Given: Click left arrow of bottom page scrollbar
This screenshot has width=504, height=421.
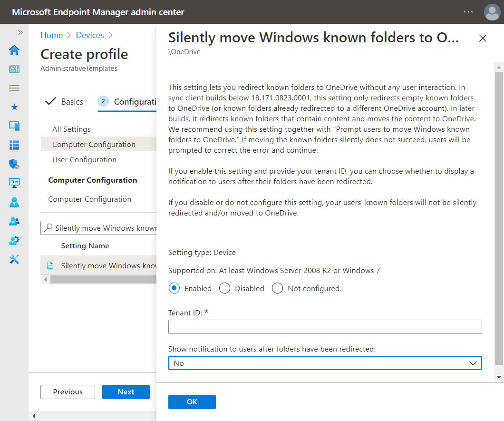Looking at the screenshot, I should tap(33, 416).
